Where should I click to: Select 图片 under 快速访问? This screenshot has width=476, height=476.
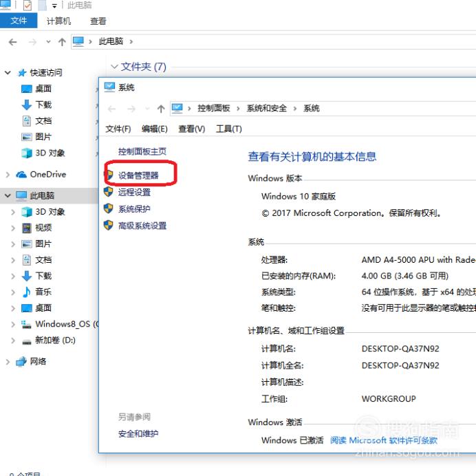[x=43, y=137]
